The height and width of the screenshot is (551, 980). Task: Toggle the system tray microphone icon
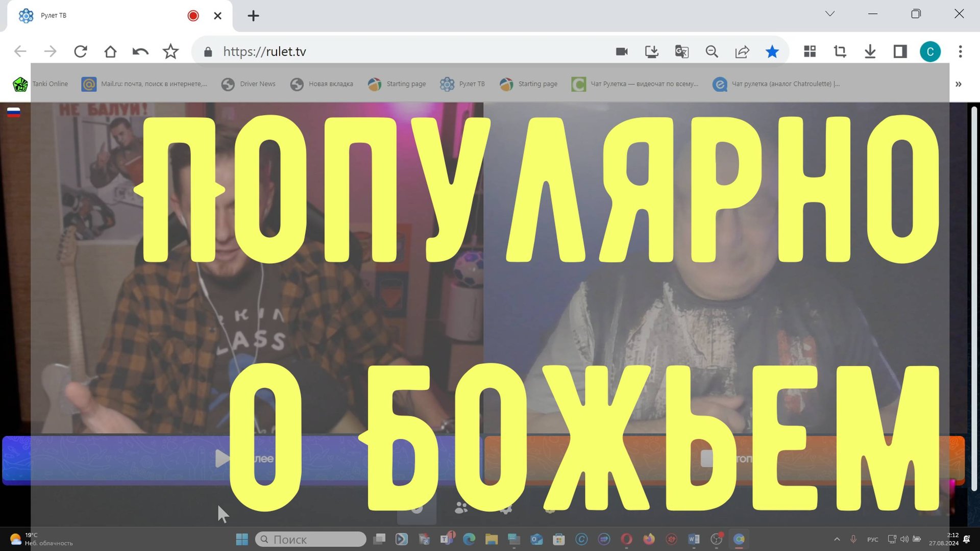click(853, 539)
